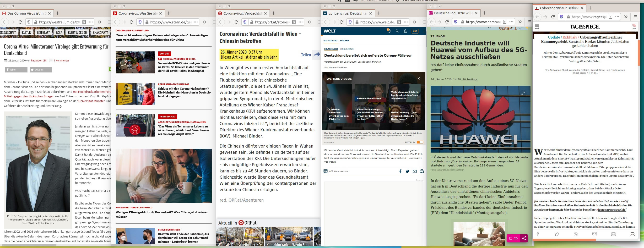644x248 pixels.
Task: Send WELT article by email icon
Action: (415, 171)
